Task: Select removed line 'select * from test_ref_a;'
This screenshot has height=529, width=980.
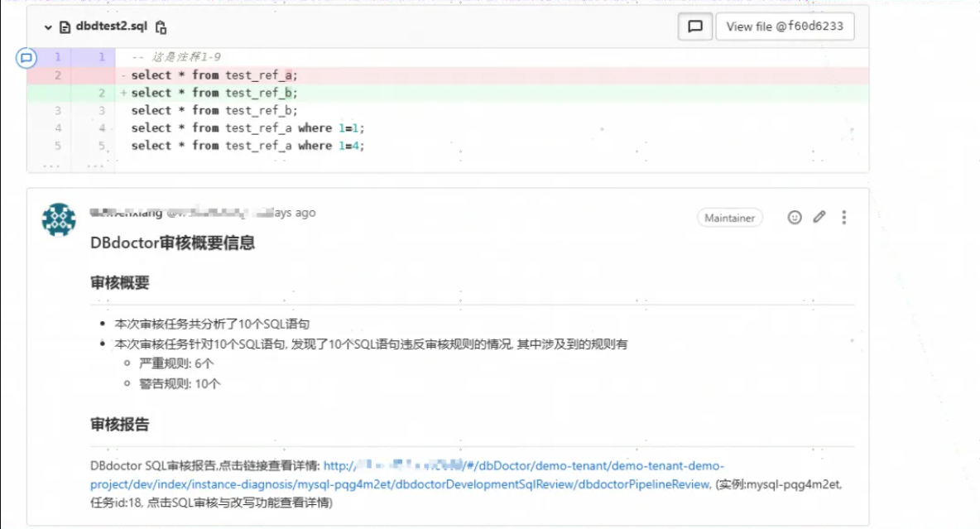Action: point(214,75)
